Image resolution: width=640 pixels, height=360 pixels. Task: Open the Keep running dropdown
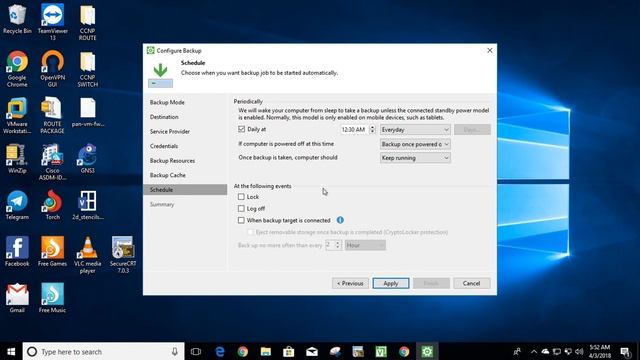tap(415, 158)
